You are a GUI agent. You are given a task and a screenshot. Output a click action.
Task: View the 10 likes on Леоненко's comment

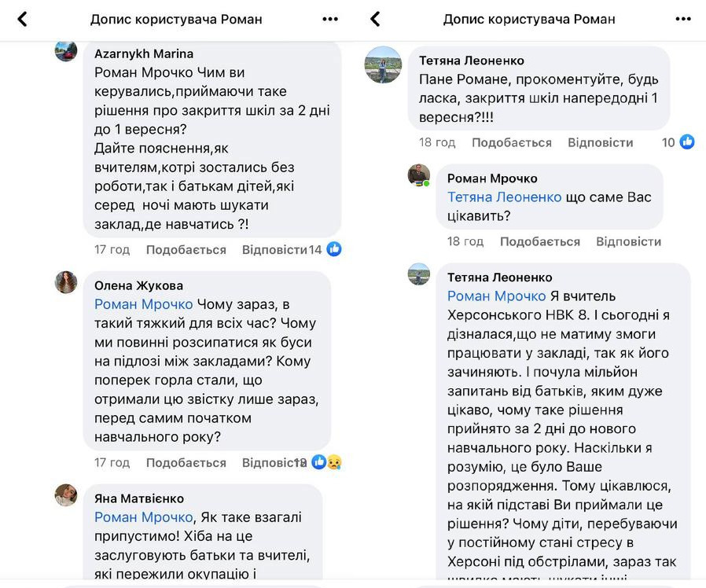(x=679, y=142)
